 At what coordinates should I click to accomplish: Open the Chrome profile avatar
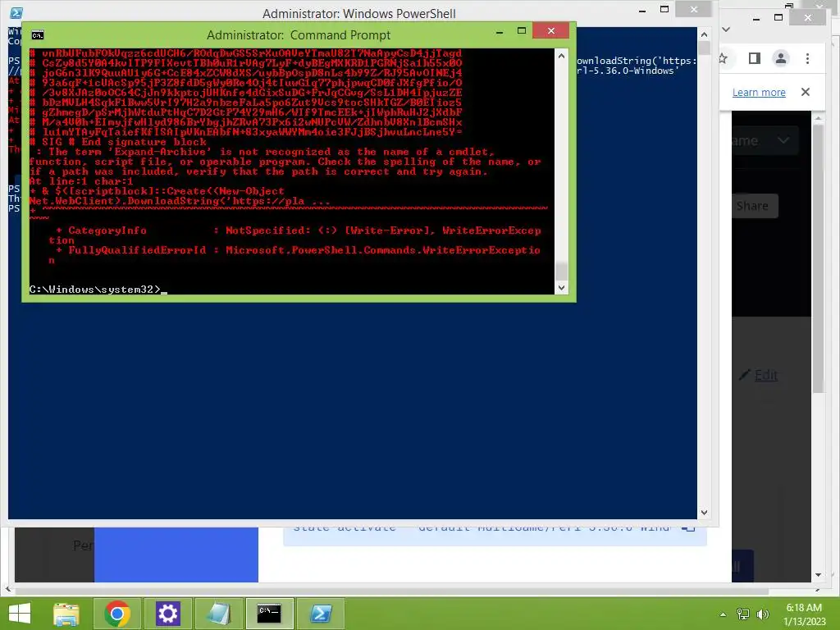(781, 58)
